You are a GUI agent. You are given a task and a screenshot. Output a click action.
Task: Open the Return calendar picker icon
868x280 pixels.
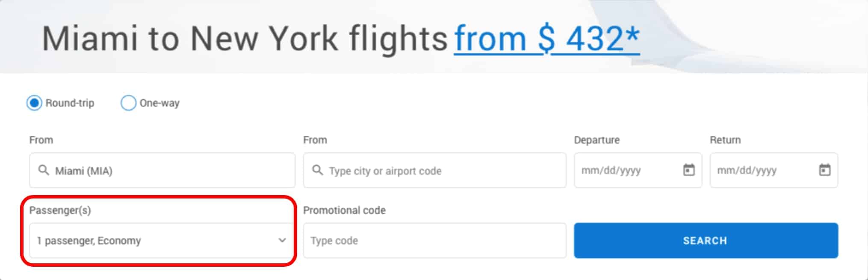point(825,170)
